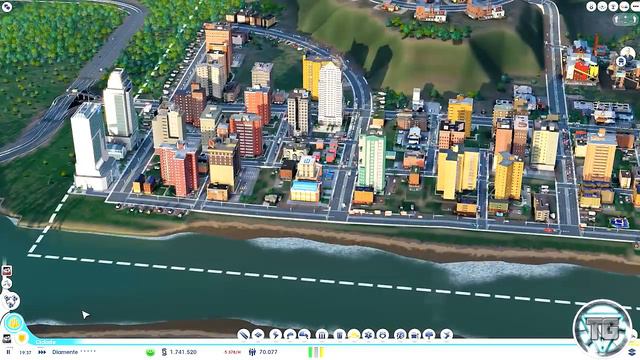The height and width of the screenshot is (360, 640).
Task: Click the gray commercial demand bar
Action: tap(316, 352)
